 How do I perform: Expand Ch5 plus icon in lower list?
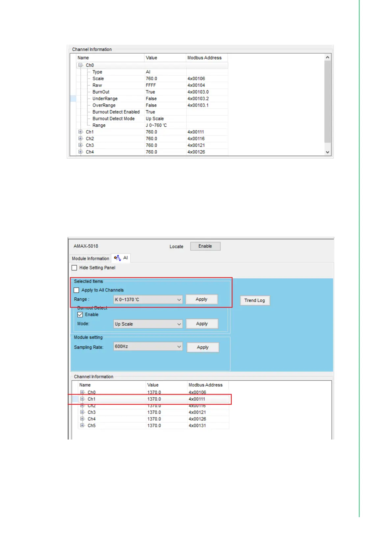[82, 426]
